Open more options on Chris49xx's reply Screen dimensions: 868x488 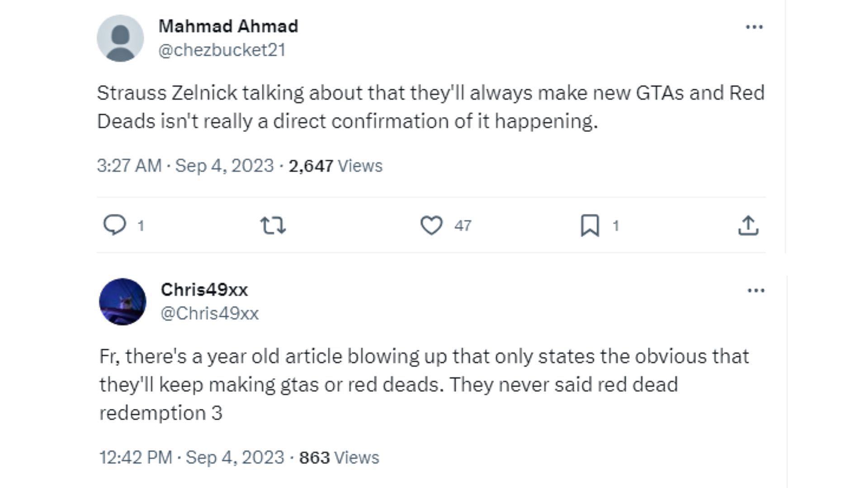[756, 291]
